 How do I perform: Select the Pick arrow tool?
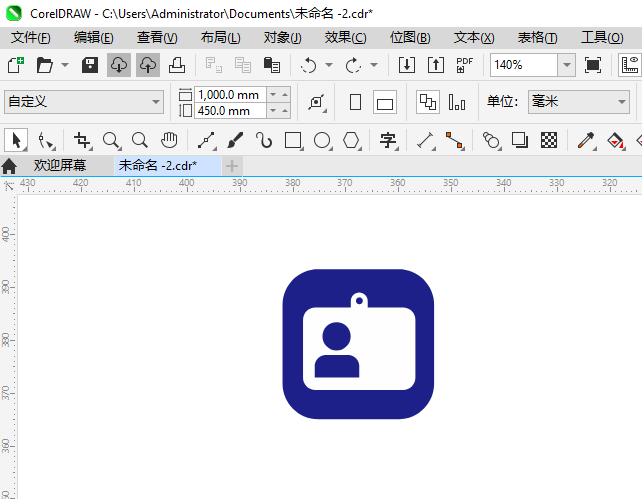tap(16, 140)
